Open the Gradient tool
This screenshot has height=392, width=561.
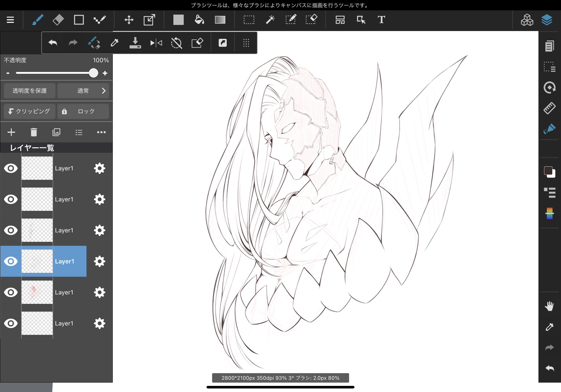click(220, 20)
